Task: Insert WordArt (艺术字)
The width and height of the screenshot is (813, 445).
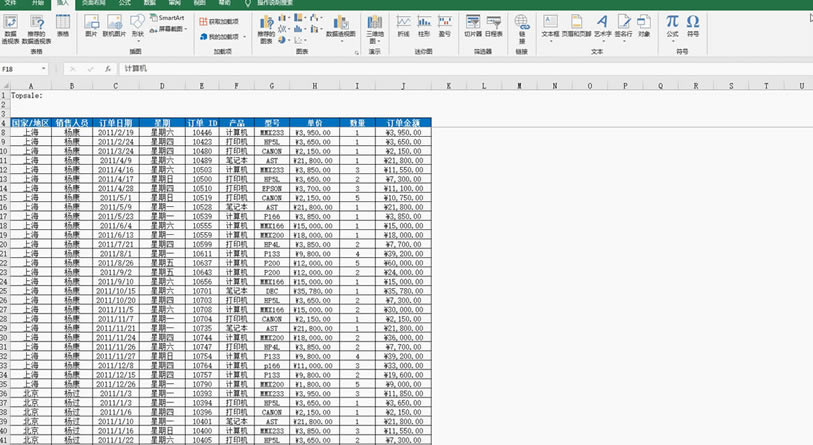Action: (x=602, y=27)
